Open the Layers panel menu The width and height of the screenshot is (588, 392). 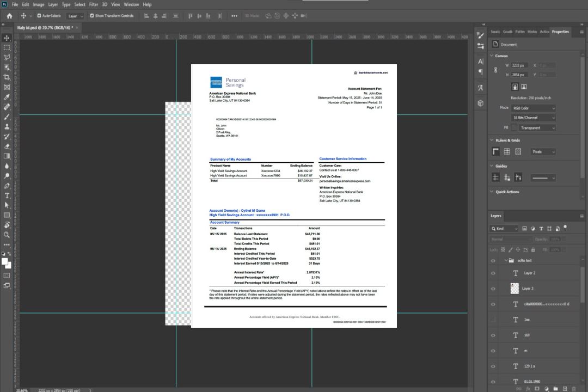pyautogui.click(x=581, y=216)
